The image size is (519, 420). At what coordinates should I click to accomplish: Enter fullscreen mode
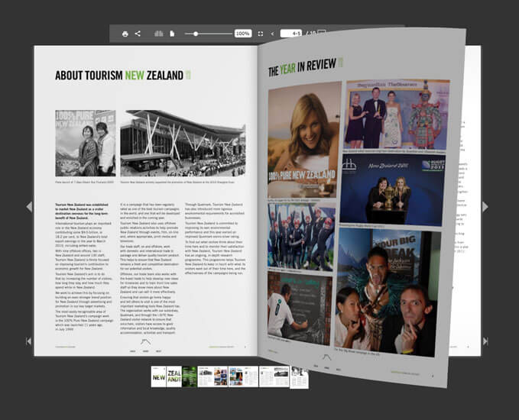coord(261,34)
